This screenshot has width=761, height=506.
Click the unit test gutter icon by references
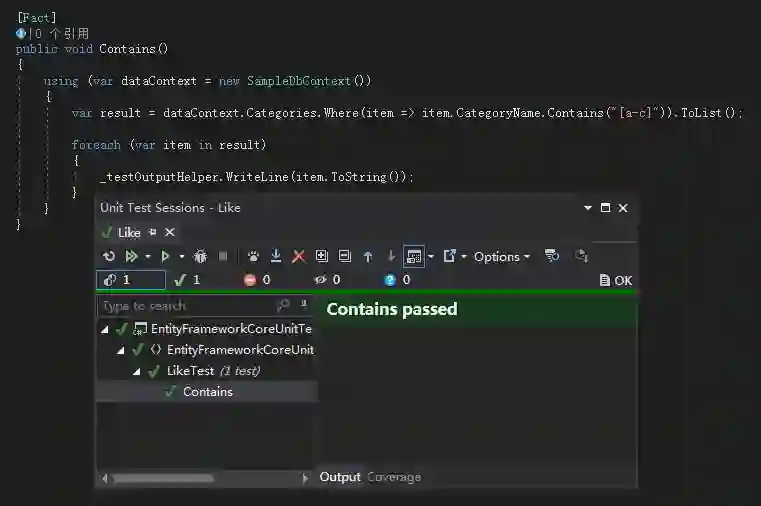click(21, 33)
